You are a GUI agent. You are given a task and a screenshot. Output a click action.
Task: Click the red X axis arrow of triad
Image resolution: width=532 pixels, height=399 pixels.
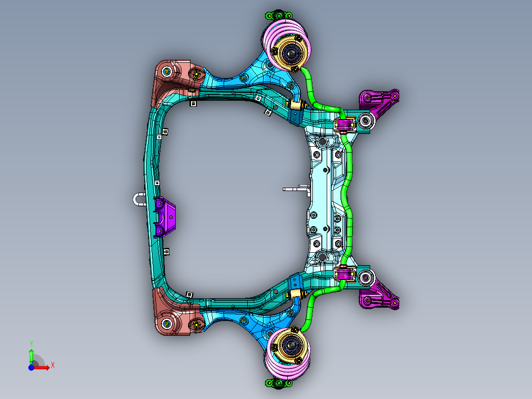[x=43, y=367]
